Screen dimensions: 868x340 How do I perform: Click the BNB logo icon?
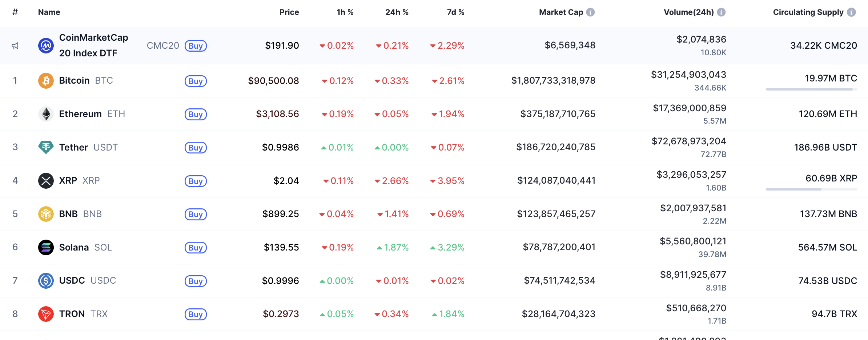(x=46, y=214)
